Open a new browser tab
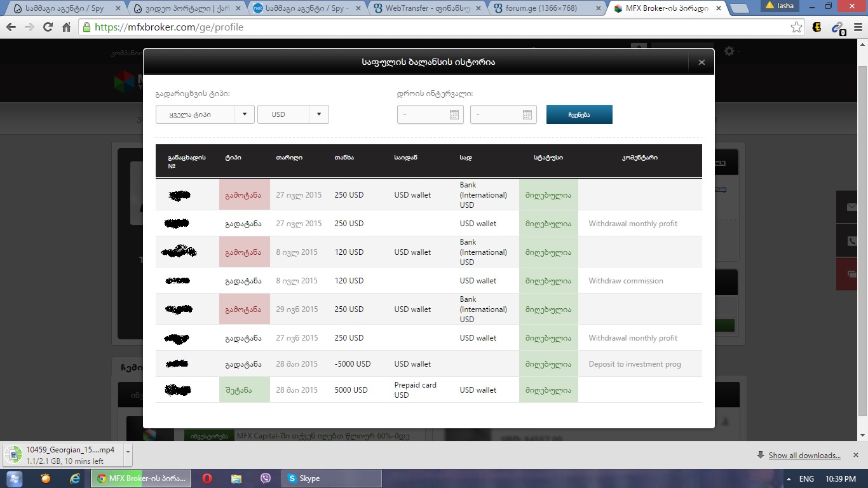 pos(738,8)
